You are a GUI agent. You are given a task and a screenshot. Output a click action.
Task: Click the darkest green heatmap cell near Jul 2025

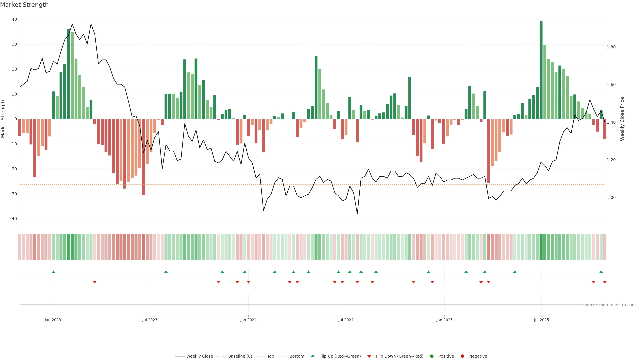541,247
